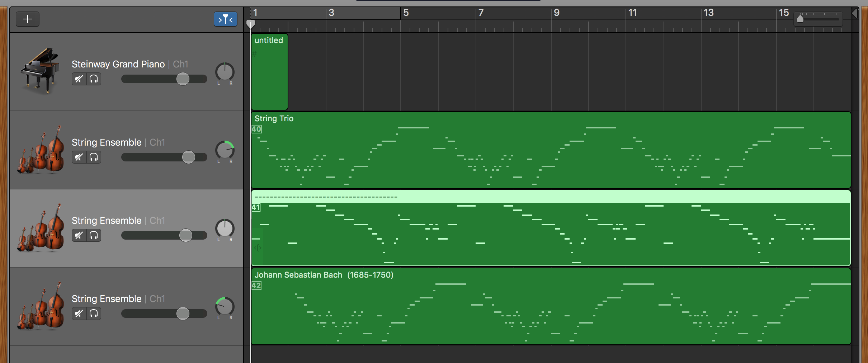Screen dimensions: 868x363
Task: Click the "String Ensemble" name on the String Trio track
Action: [x=107, y=142]
